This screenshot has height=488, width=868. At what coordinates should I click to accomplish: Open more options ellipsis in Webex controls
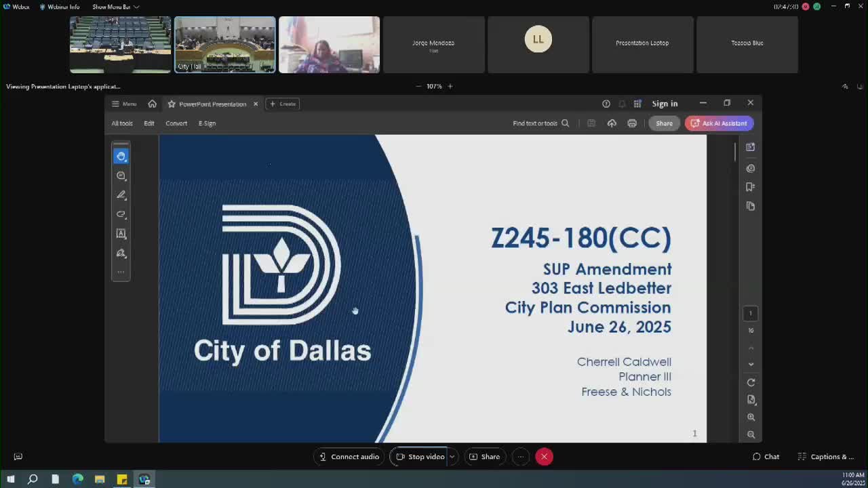521,457
